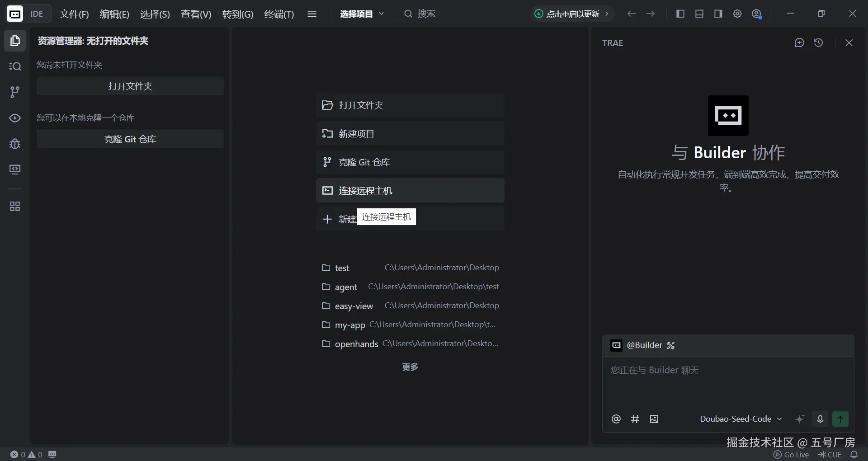Click sidebar 打开文件夹 button
This screenshot has height=461, width=868.
(130, 86)
